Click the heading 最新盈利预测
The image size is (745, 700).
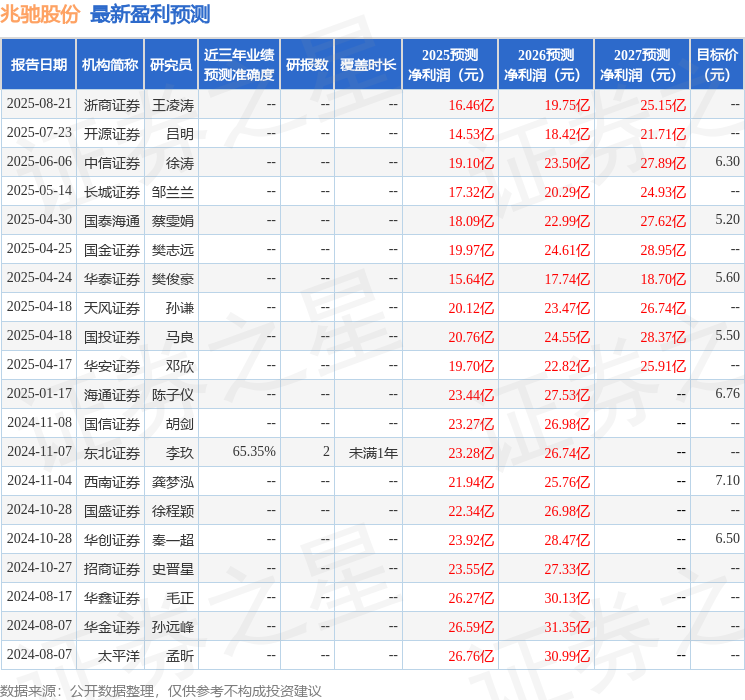(150, 14)
